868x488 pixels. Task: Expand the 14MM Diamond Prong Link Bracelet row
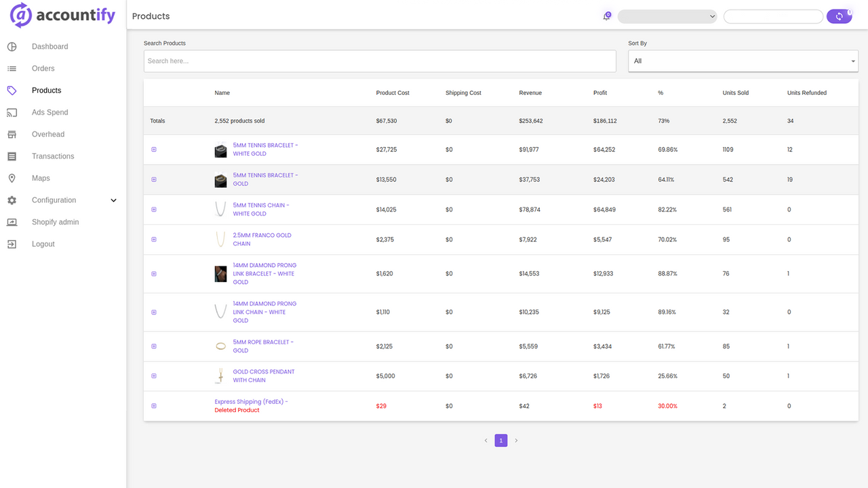(154, 274)
